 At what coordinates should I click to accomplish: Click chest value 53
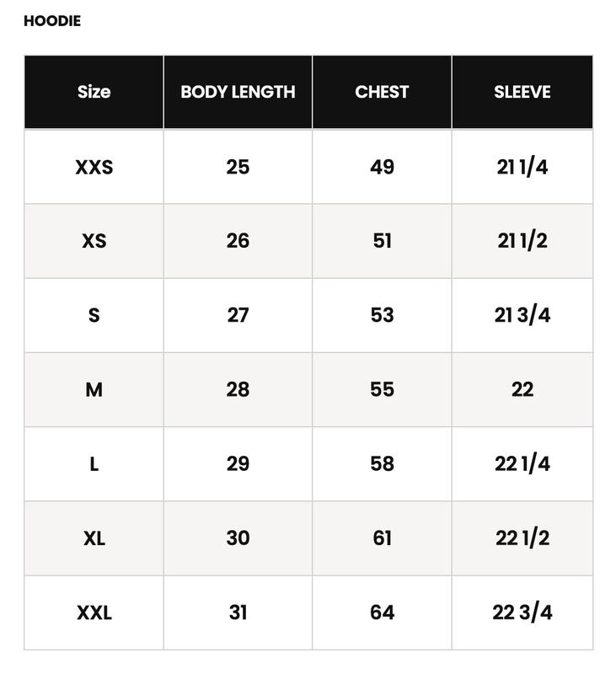[x=382, y=315]
